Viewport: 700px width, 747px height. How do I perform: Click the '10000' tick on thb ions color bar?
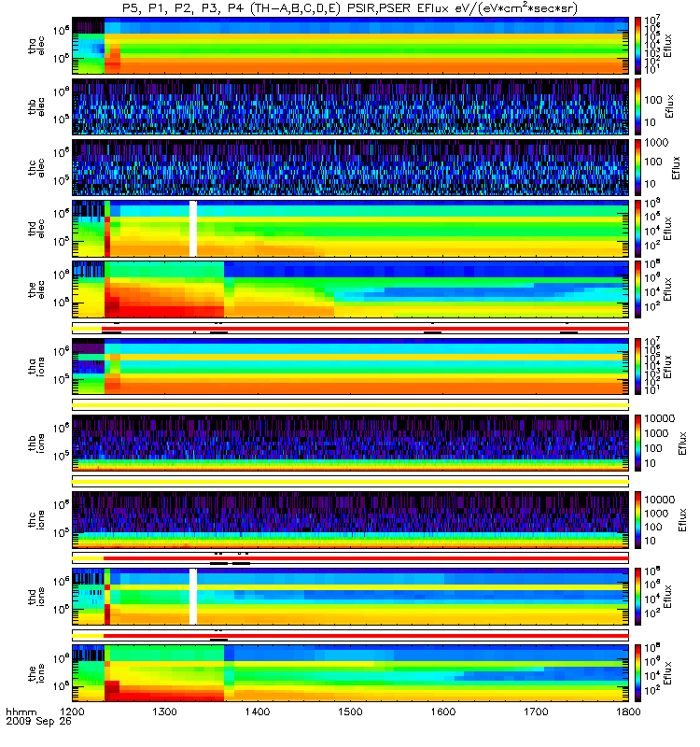660,418
